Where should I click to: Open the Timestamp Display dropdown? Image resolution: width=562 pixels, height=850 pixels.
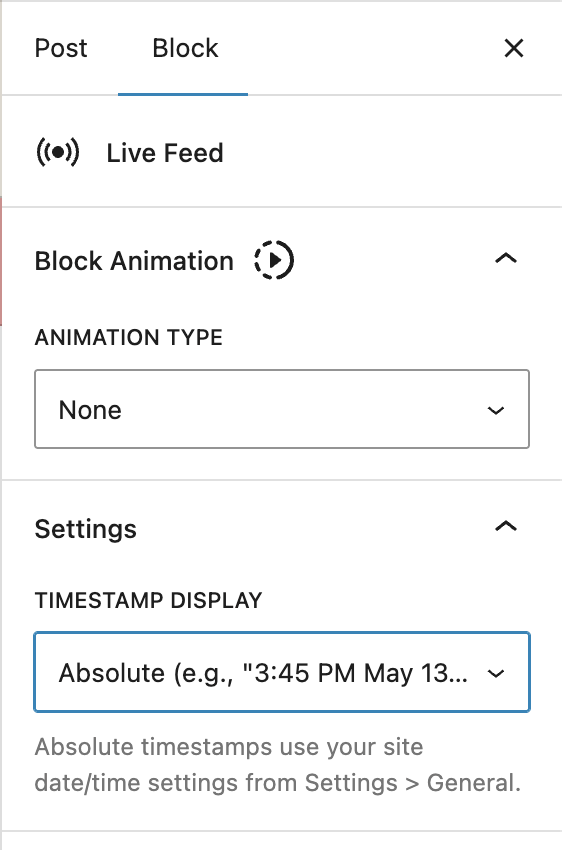click(282, 672)
